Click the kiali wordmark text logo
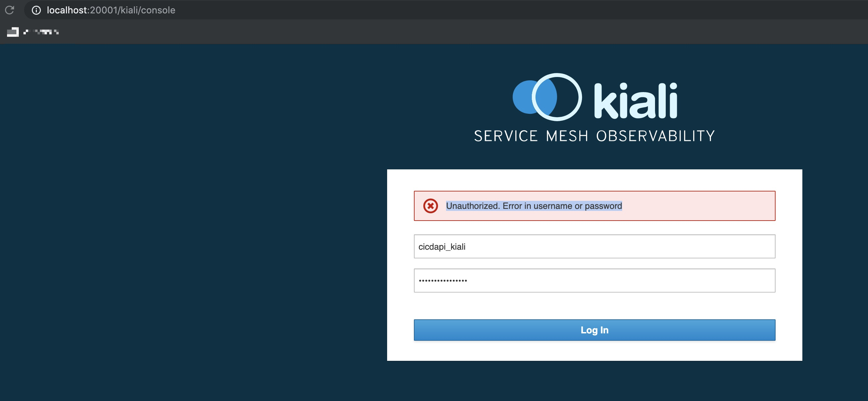 click(635, 101)
